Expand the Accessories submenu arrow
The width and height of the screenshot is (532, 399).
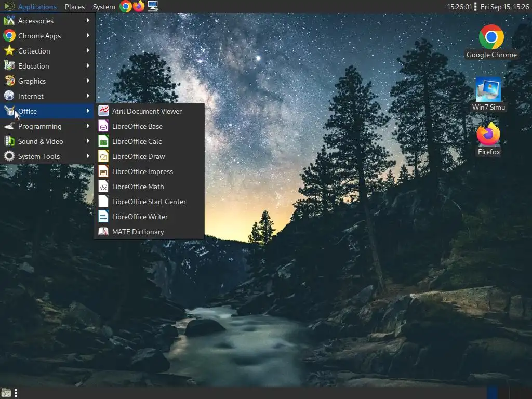(88, 20)
